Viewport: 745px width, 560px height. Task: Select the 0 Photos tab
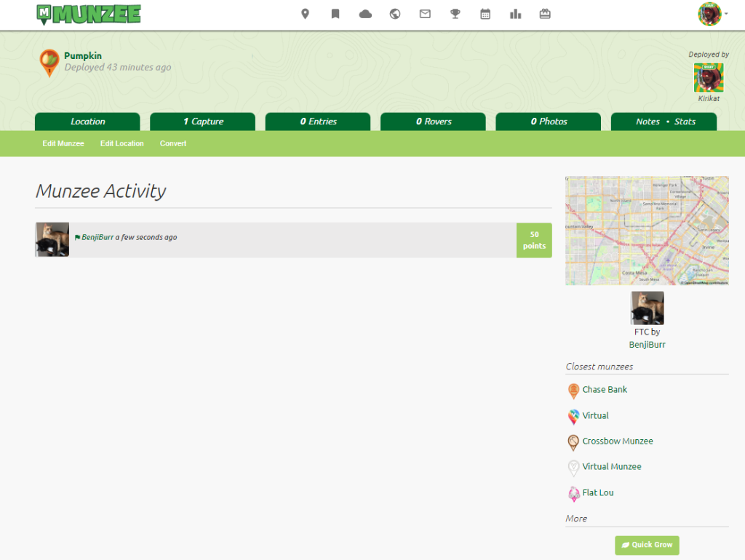coord(548,121)
